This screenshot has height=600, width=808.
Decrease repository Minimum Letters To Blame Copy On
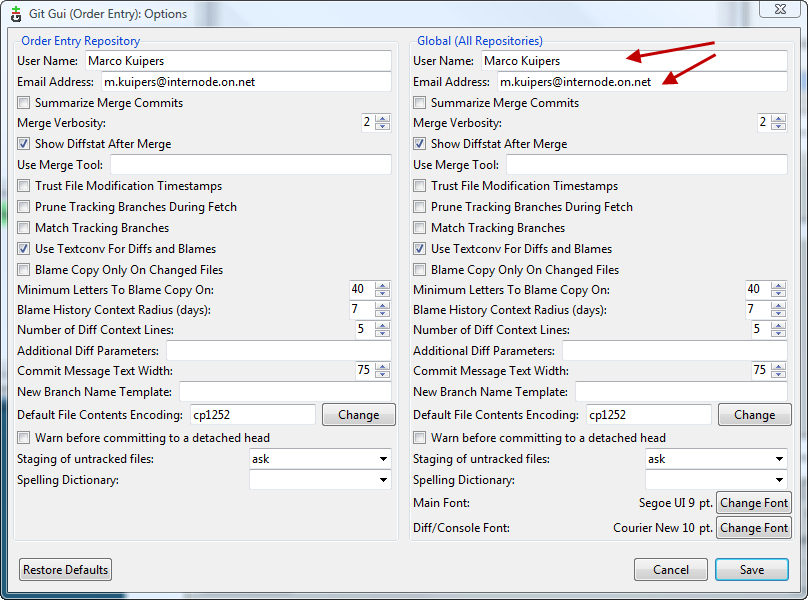point(383,293)
